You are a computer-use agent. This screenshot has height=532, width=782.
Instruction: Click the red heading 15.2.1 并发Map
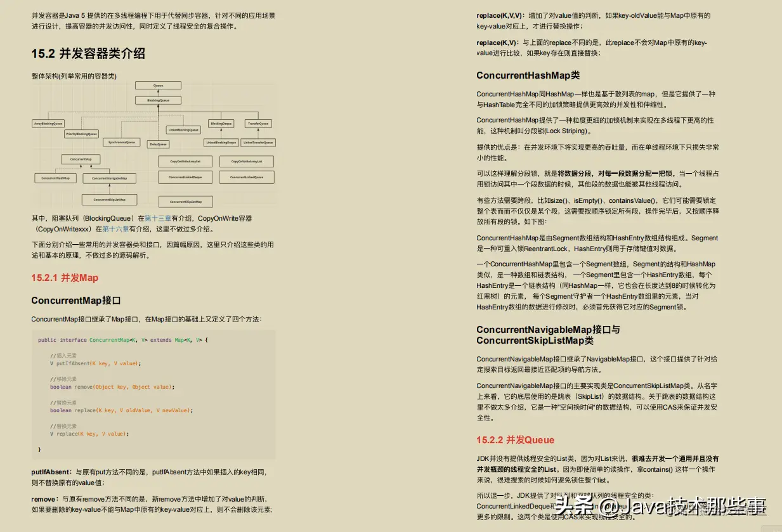click(65, 278)
